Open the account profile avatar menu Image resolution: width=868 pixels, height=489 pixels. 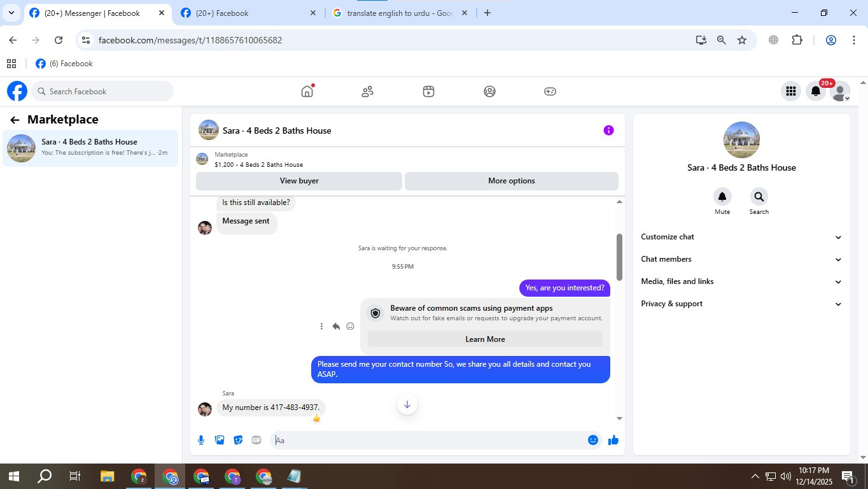point(840,92)
